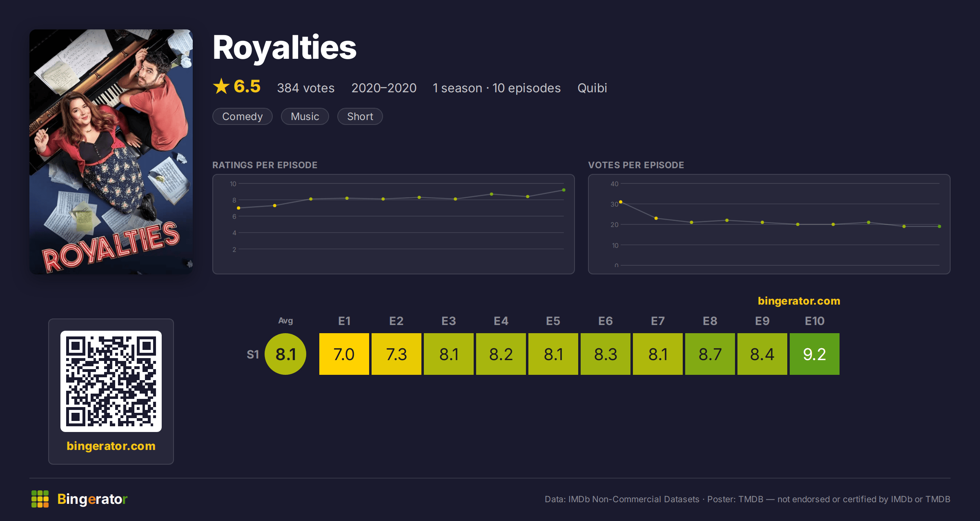Select the E10 9.2 rating tile
980x521 pixels.
[815, 354]
